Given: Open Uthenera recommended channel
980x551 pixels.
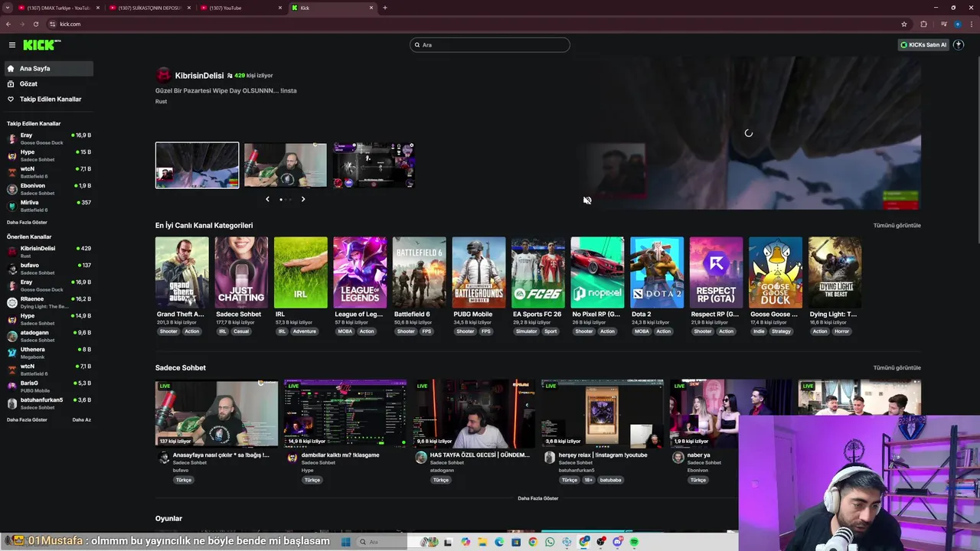Looking at the screenshot, I should 48,353.
